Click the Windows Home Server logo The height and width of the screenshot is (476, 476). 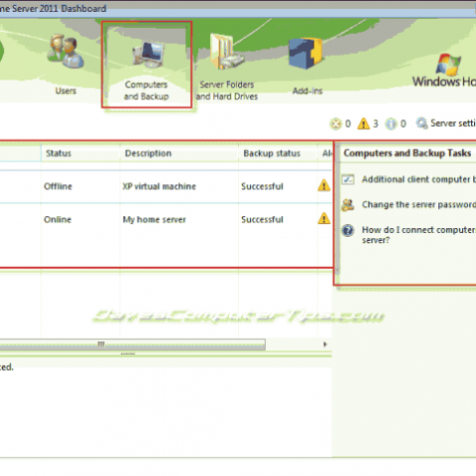point(448,64)
